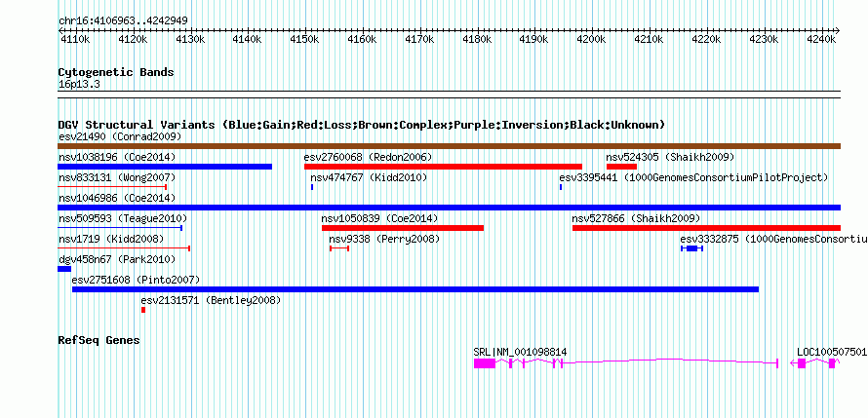Select the Cytogenetic Bands track title
Viewport: 868px width, 418px height.
tap(116, 72)
